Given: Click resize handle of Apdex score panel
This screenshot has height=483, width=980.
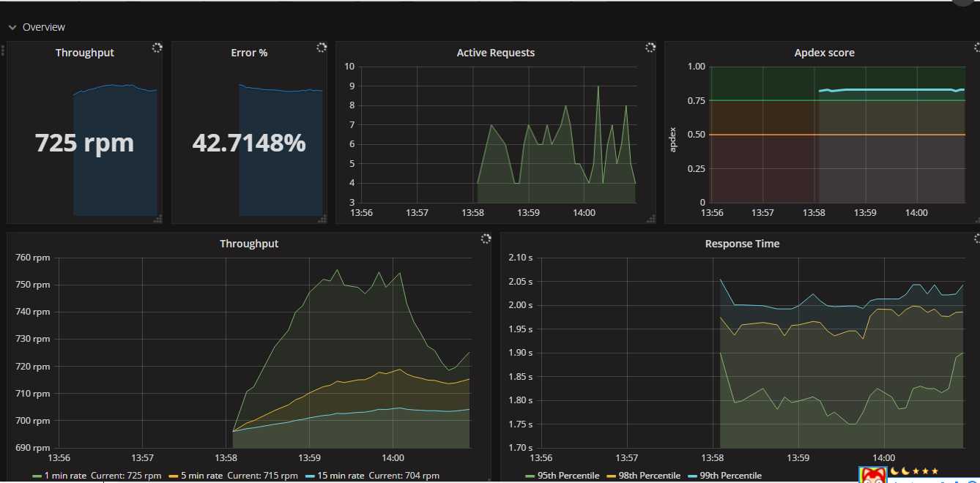Looking at the screenshot, I should [977, 219].
